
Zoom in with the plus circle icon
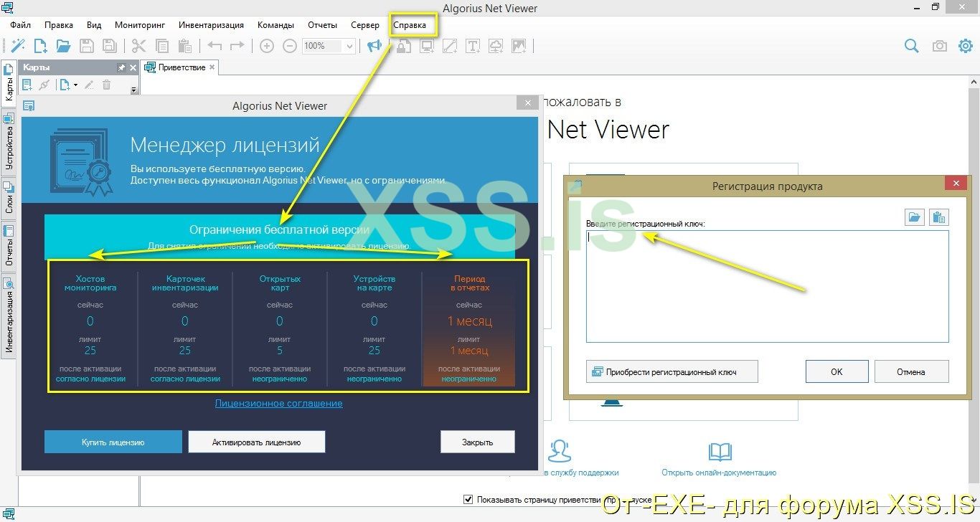pyautogui.click(x=267, y=46)
